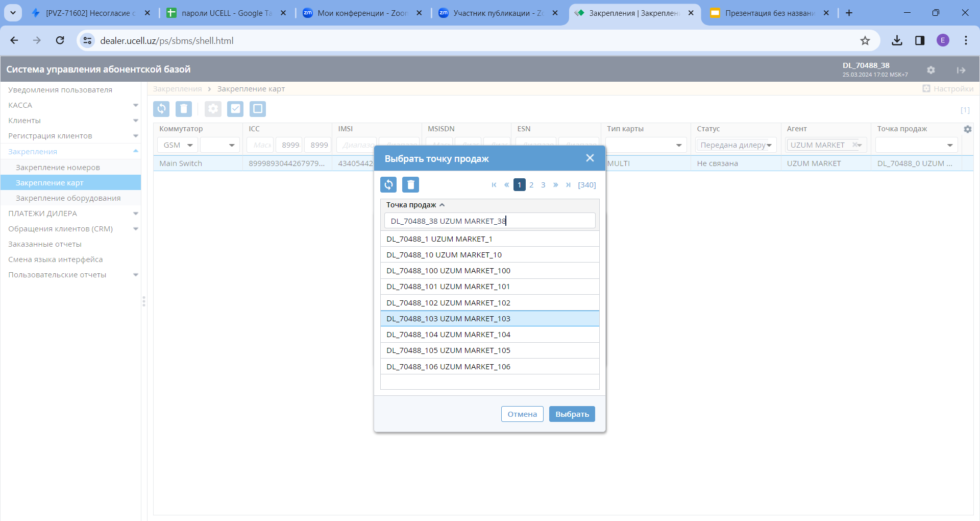Reload the page in browser
Image resolution: width=980 pixels, height=521 pixels.
click(x=60, y=40)
